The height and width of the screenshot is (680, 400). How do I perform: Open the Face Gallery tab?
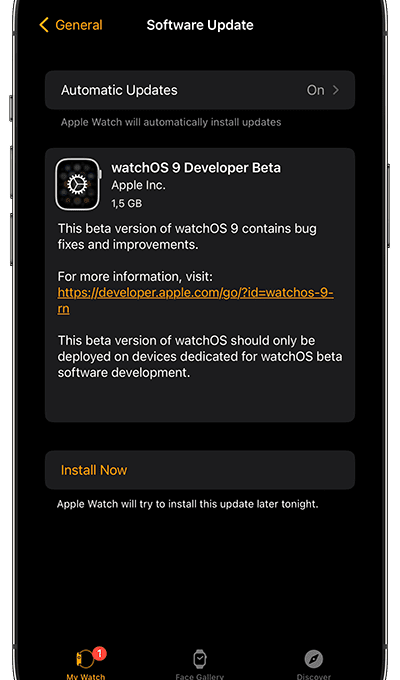200,664
